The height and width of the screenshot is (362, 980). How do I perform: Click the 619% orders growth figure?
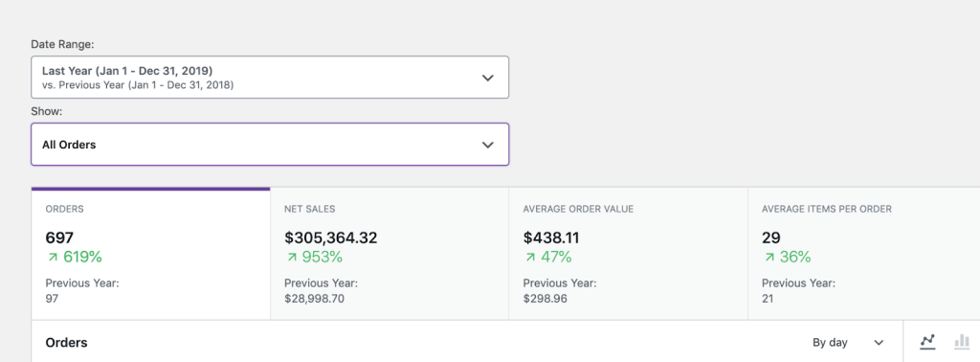click(74, 257)
